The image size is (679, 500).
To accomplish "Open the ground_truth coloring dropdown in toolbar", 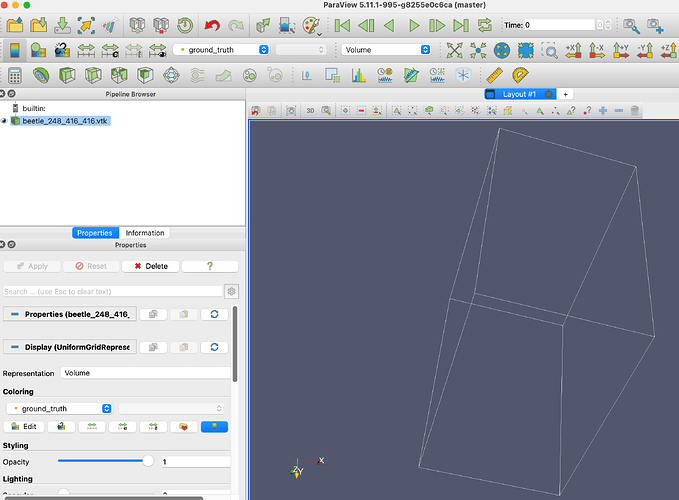I will click(x=221, y=50).
